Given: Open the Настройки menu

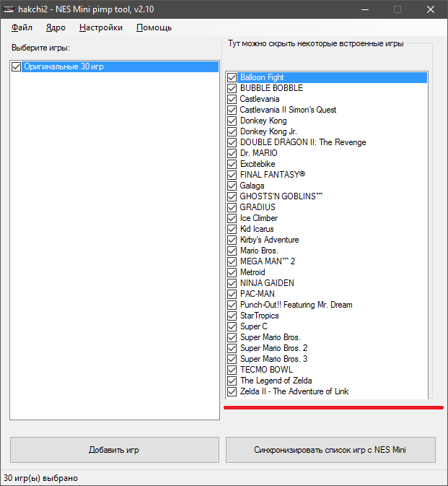Looking at the screenshot, I should tap(100, 27).
